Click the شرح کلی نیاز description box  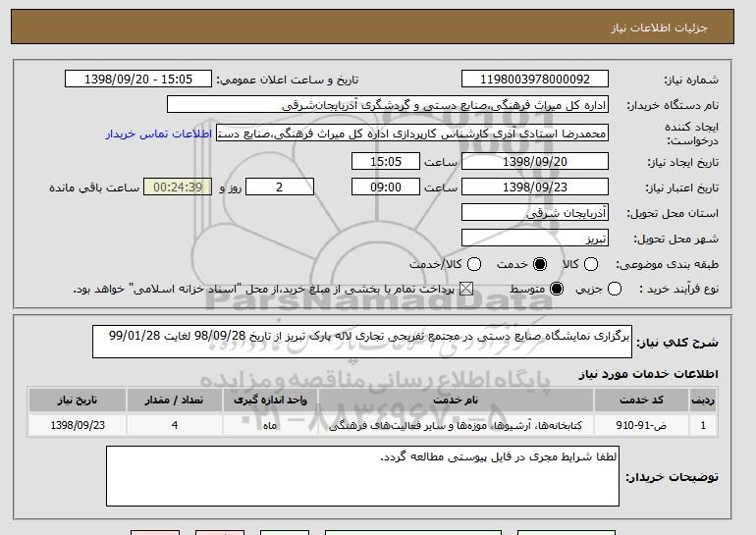362,342
